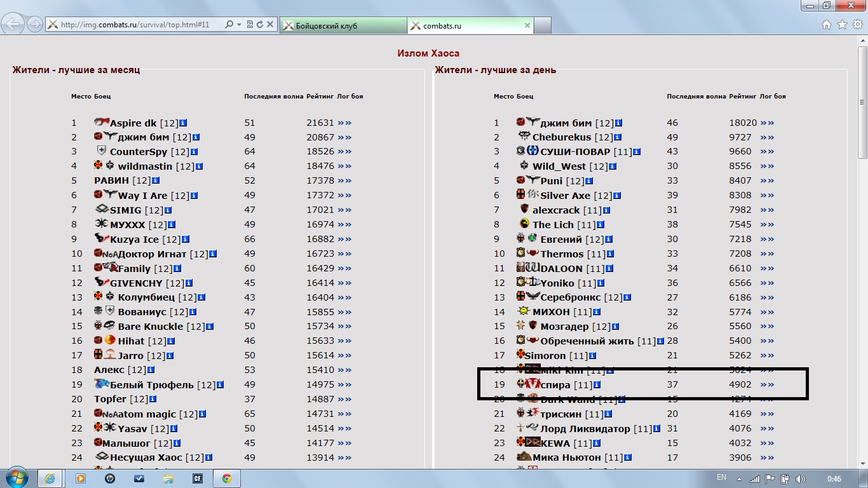Click clock showing 0:46
The image size is (868, 488).
coord(834,478)
